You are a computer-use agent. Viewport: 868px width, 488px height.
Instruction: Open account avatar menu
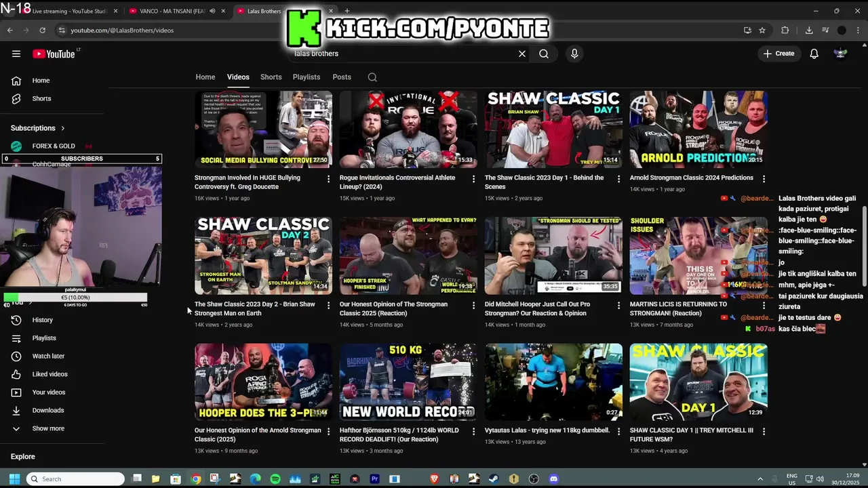coord(840,54)
